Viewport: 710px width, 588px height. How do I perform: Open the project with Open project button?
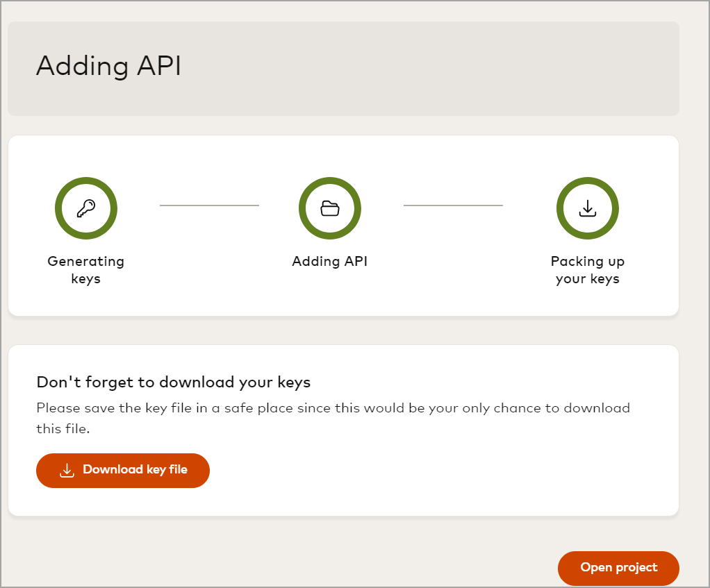[618, 568]
